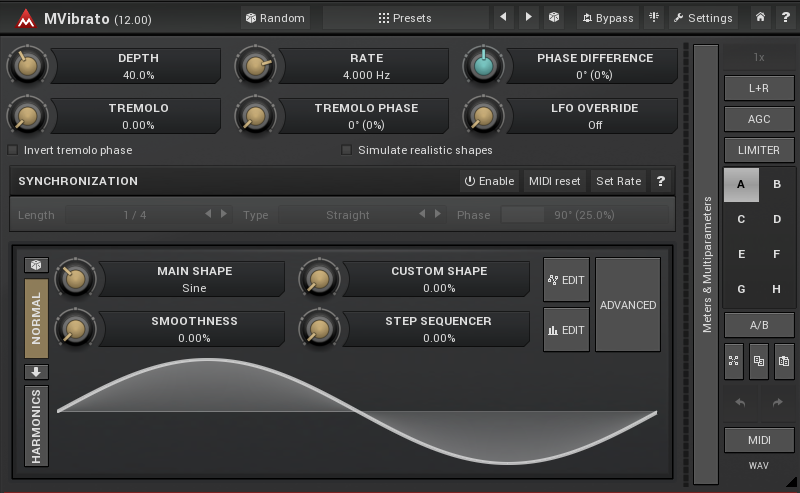The image size is (800, 493).
Task: Click the A/B compare button
Action: (x=759, y=325)
